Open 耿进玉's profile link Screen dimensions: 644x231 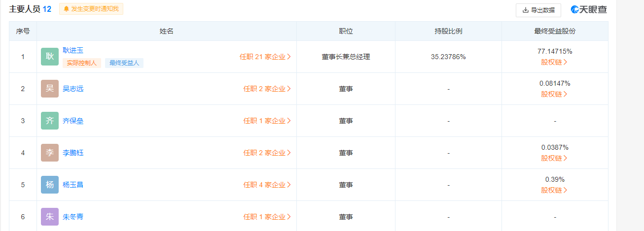coord(73,50)
